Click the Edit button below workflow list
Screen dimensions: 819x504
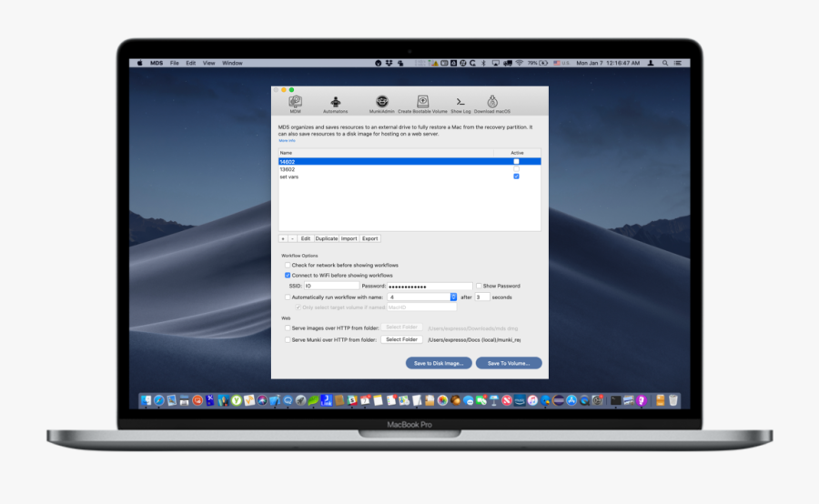pos(306,238)
